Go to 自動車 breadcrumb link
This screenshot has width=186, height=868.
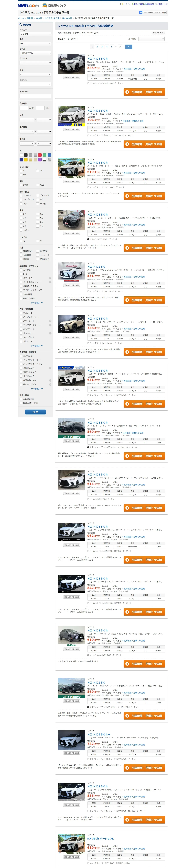30,18
